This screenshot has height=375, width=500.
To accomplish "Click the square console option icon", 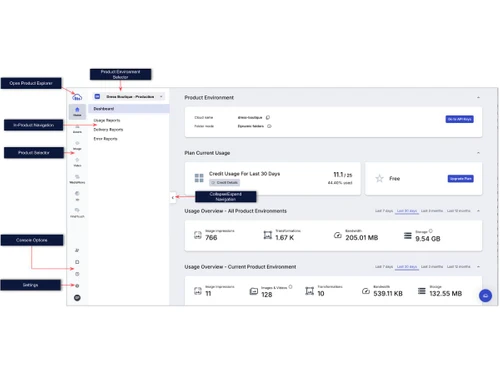I will point(77,262).
